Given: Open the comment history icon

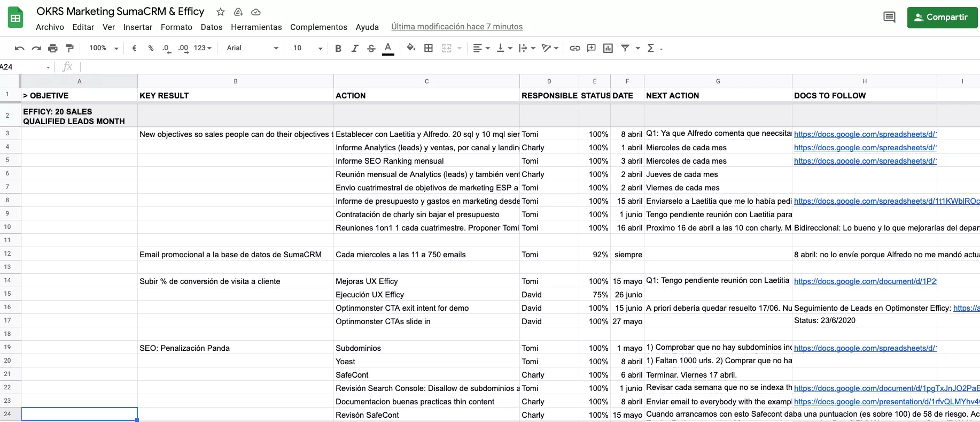Looking at the screenshot, I should (889, 17).
